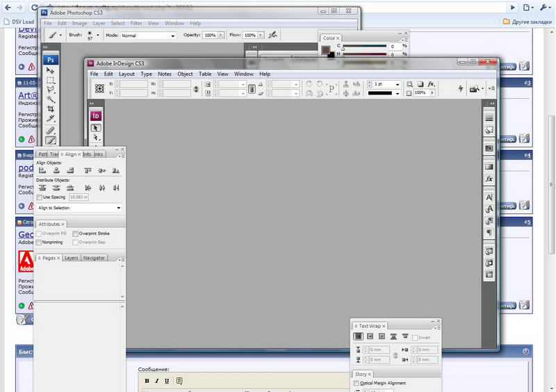This screenshot has width=556, height=392.
Task: Click the drop shadow icon in control bar
Action: coord(420,84)
